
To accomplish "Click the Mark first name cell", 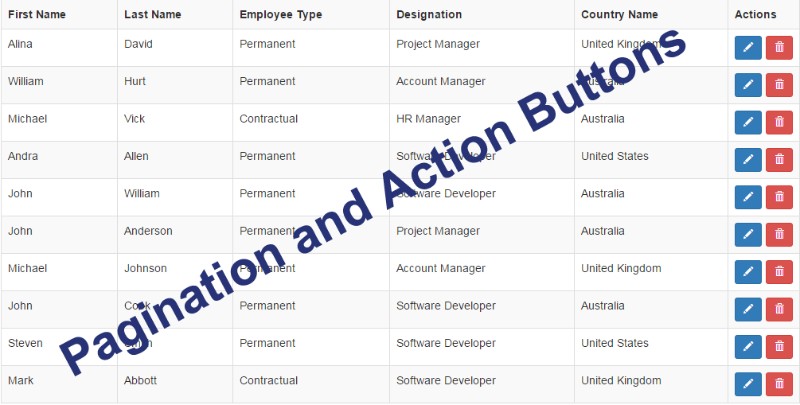I will [21, 381].
